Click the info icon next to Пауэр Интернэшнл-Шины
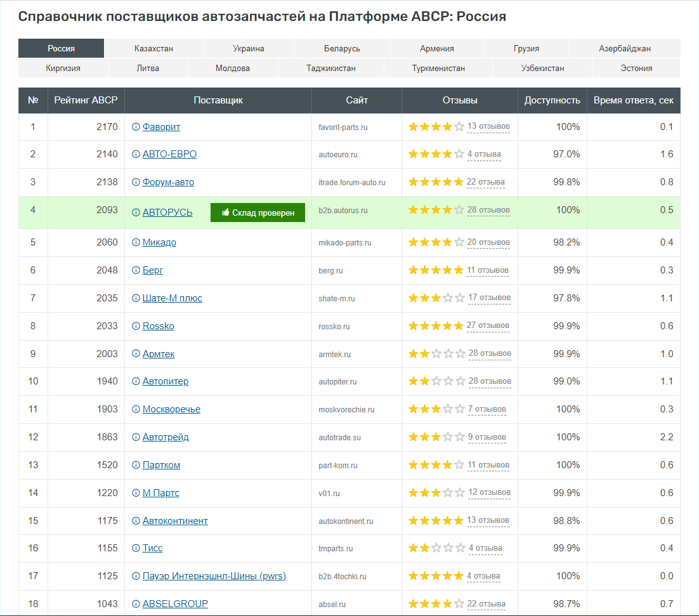 pyautogui.click(x=136, y=576)
